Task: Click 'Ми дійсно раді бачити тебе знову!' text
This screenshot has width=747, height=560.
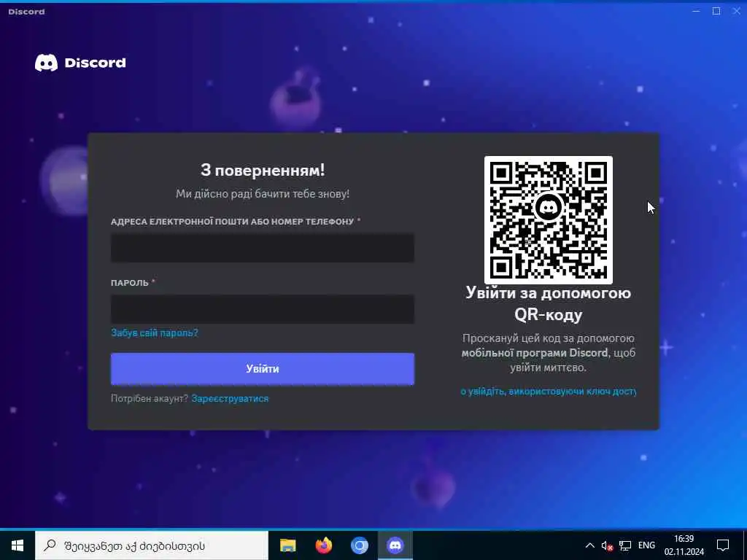Action: click(x=263, y=194)
